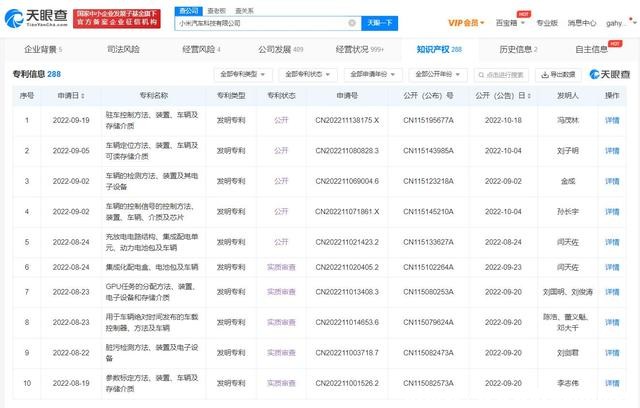Select the 知识产权 tab
640x408 pixels.
tap(439, 49)
